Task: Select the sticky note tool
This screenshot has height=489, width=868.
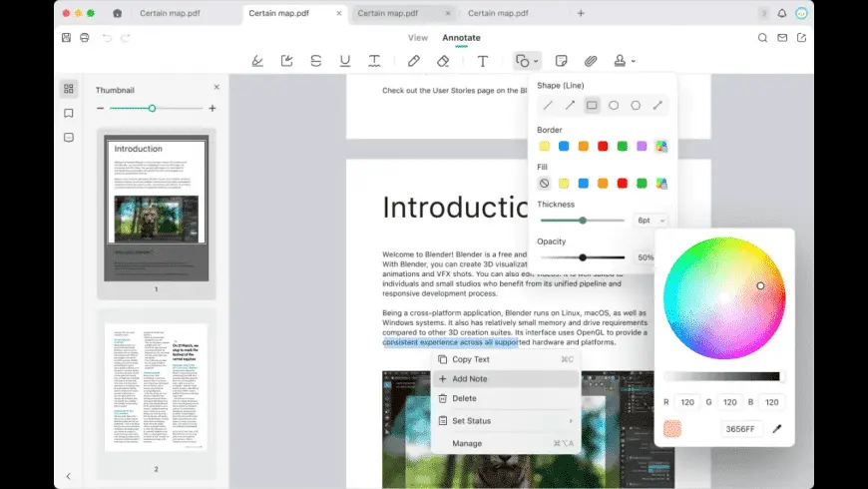Action: coord(562,61)
